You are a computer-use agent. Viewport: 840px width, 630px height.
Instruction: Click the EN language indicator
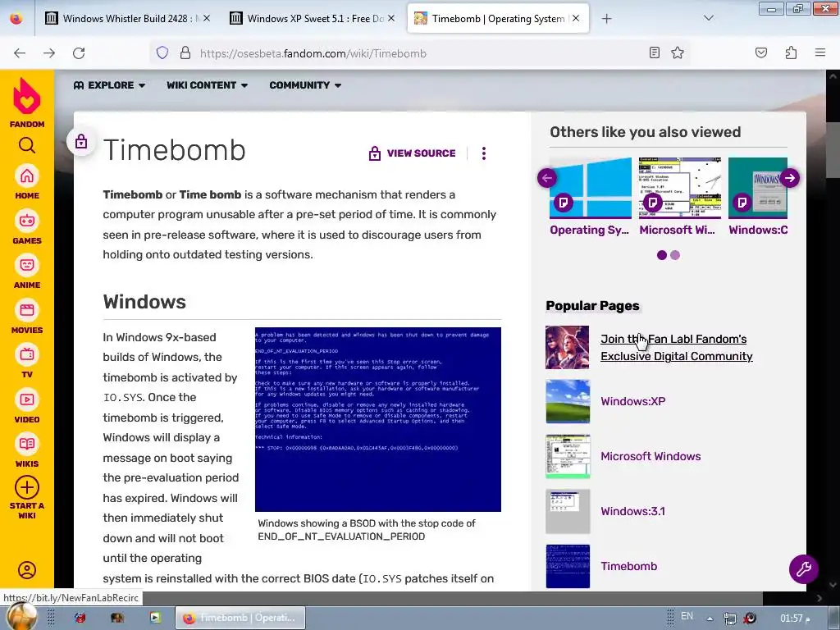pos(687,616)
